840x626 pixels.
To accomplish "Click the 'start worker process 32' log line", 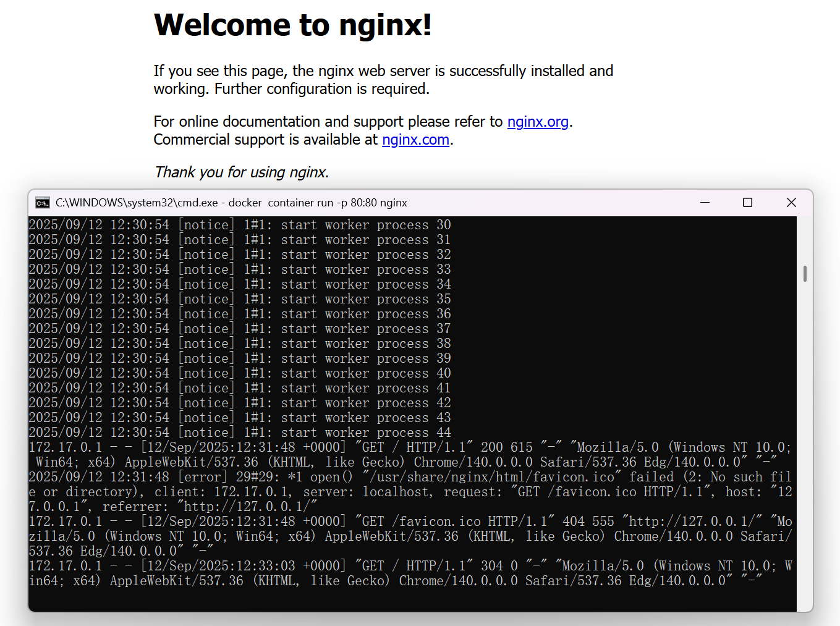I will (x=240, y=254).
